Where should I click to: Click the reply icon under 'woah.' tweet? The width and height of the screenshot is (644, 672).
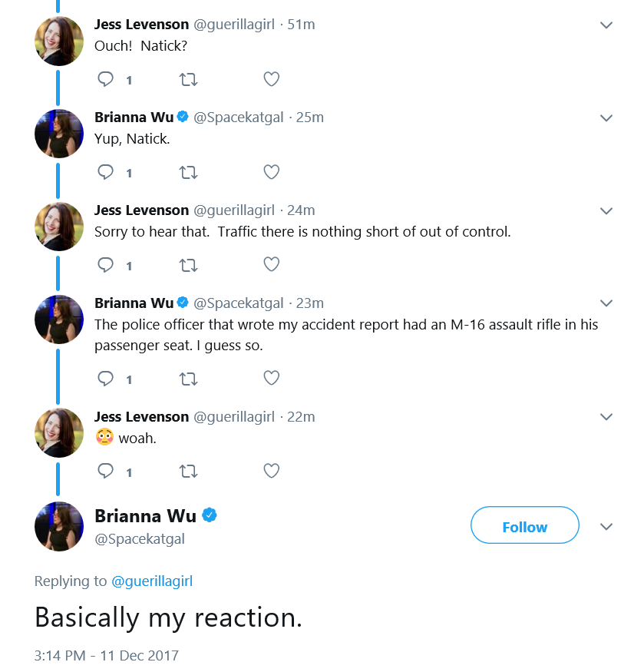tap(105, 471)
